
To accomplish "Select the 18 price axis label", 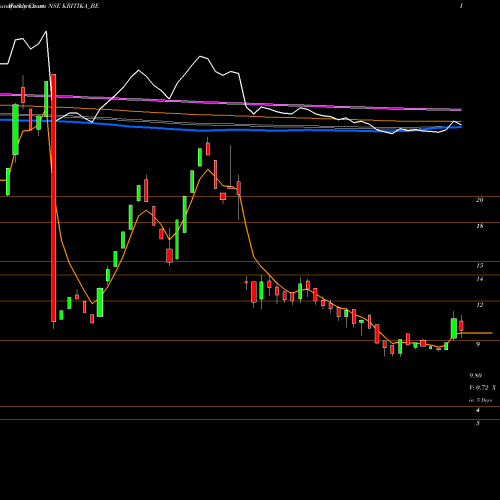I will pyautogui.click(x=479, y=226).
